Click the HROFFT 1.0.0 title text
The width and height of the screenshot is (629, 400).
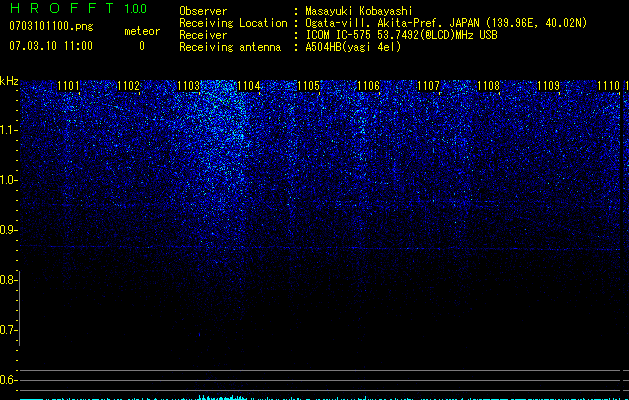tap(78, 8)
